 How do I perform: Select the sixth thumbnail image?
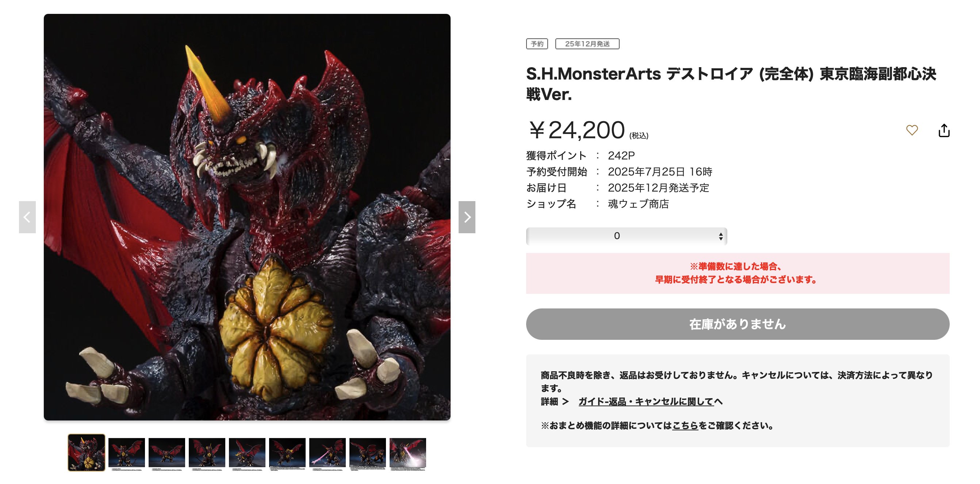coord(287,454)
